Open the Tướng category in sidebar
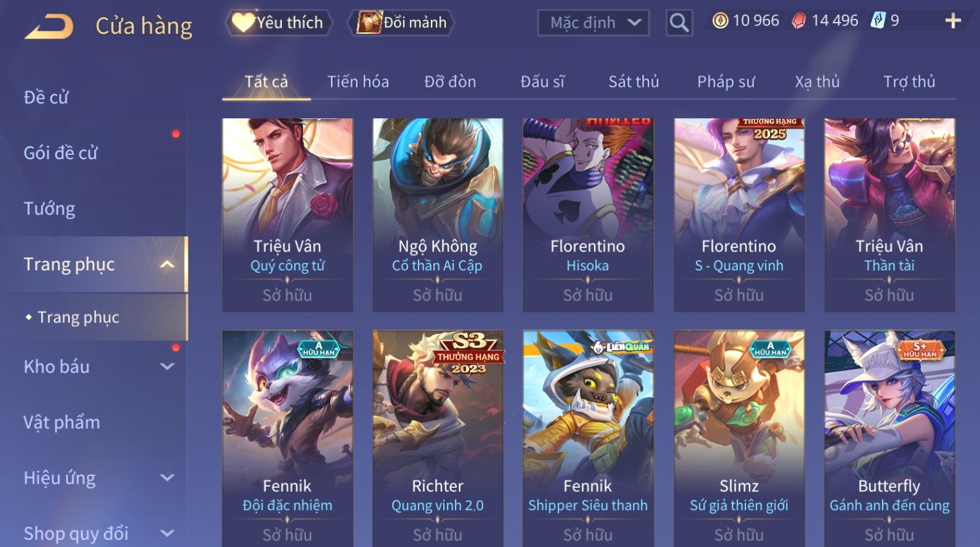The image size is (980, 547). (49, 209)
